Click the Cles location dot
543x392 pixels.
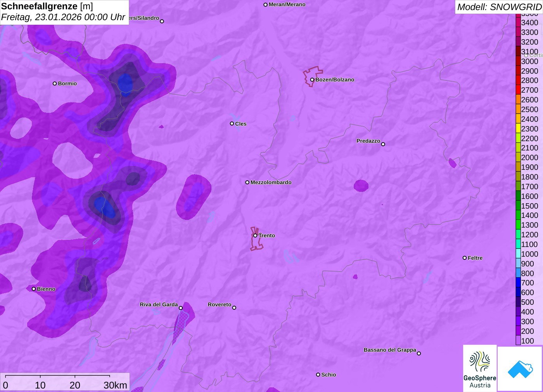pos(232,124)
